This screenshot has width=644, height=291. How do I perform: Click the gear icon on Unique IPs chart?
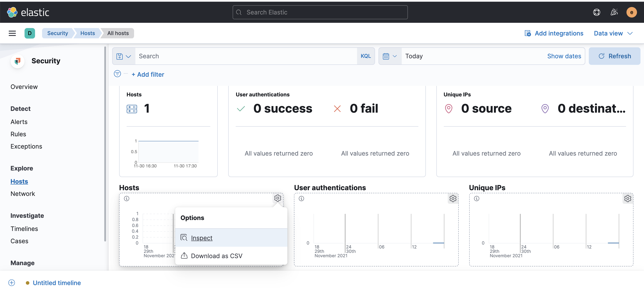pos(628,199)
